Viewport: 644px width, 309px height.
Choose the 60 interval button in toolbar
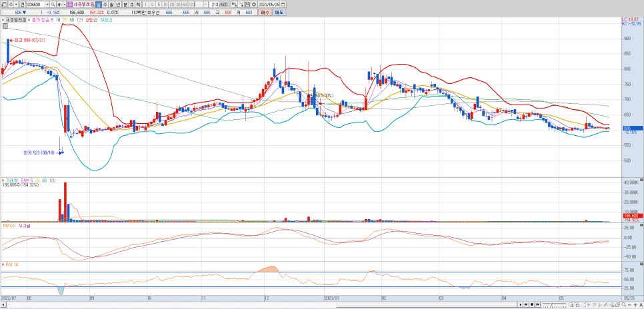(x=185, y=4)
